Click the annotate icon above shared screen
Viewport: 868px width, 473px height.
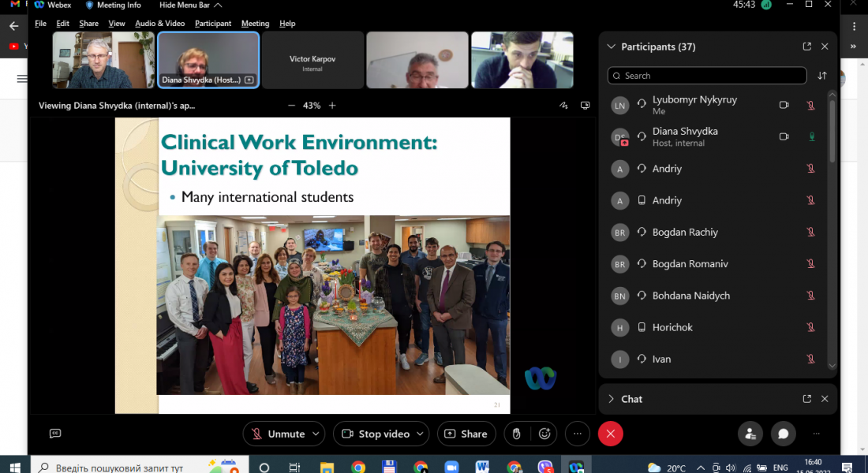pyautogui.click(x=563, y=106)
